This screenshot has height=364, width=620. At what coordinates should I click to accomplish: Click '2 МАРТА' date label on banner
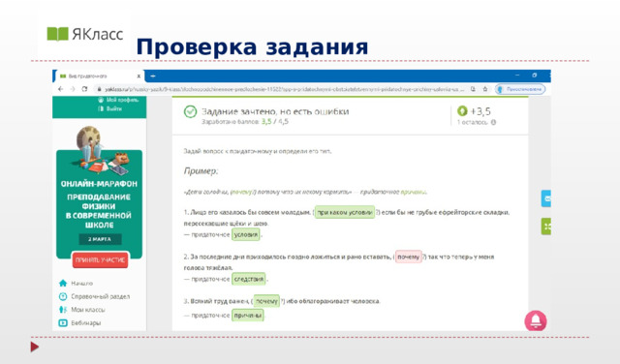point(100,239)
